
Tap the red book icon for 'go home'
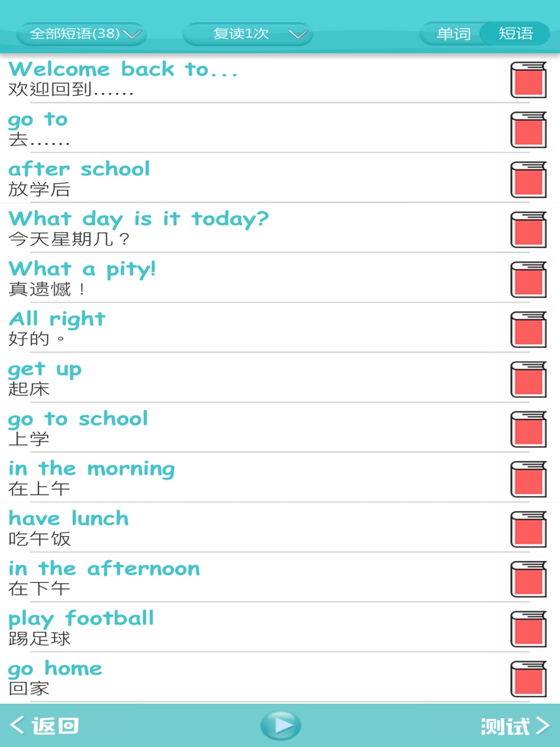(529, 679)
